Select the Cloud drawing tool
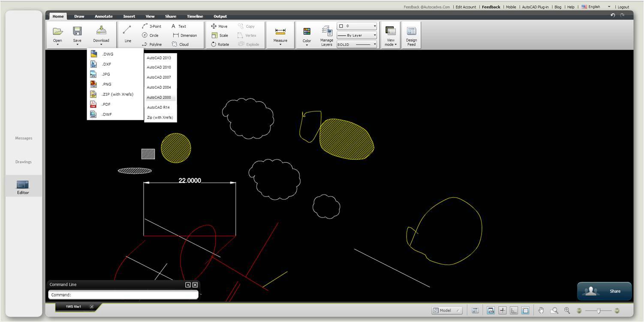 pyautogui.click(x=184, y=44)
